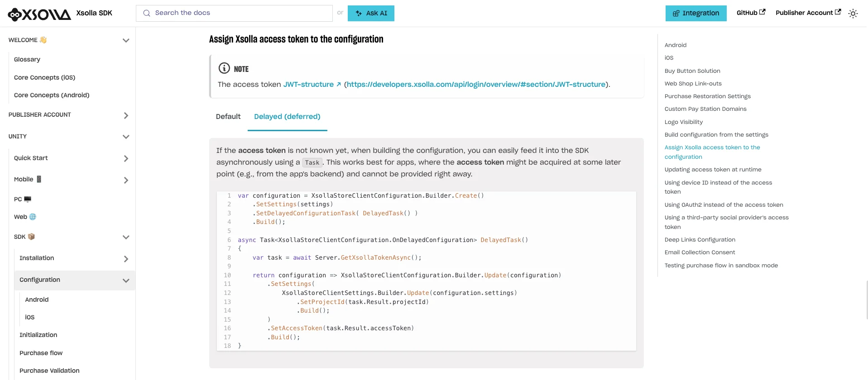Click the NOTE info icon

point(224,68)
